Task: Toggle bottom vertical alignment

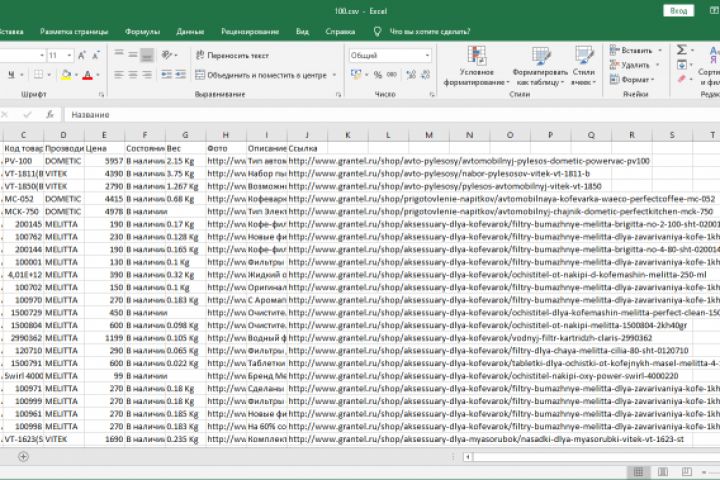Action: [x=147, y=55]
